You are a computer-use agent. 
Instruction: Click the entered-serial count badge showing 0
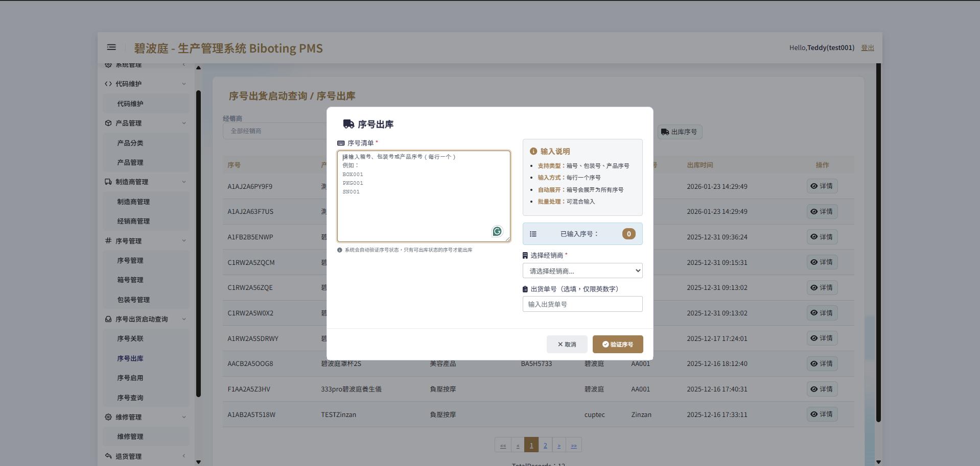pyautogui.click(x=628, y=234)
